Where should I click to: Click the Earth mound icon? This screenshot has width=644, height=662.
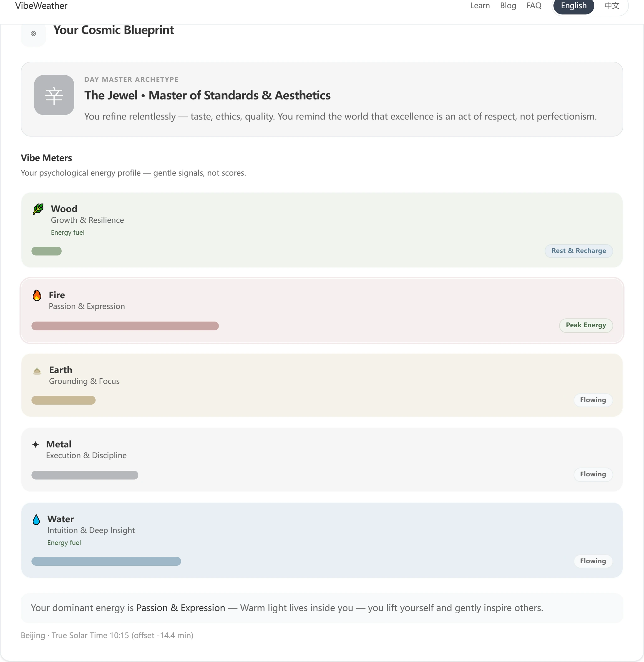37,371
